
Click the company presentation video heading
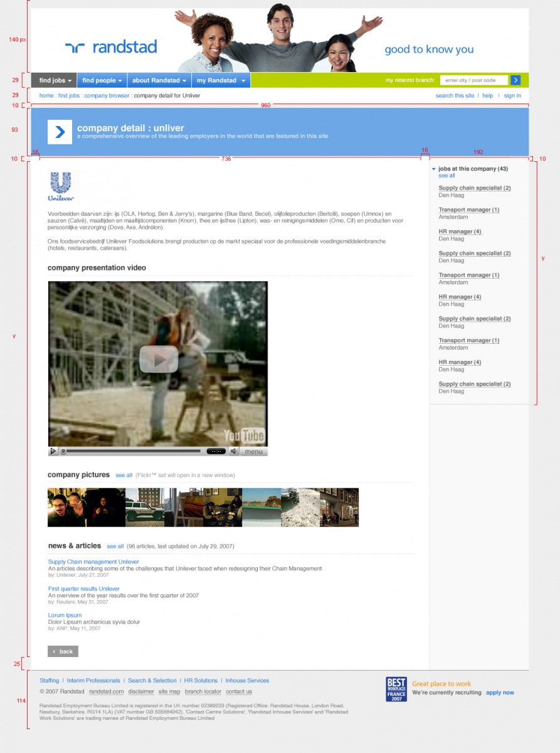click(x=97, y=268)
